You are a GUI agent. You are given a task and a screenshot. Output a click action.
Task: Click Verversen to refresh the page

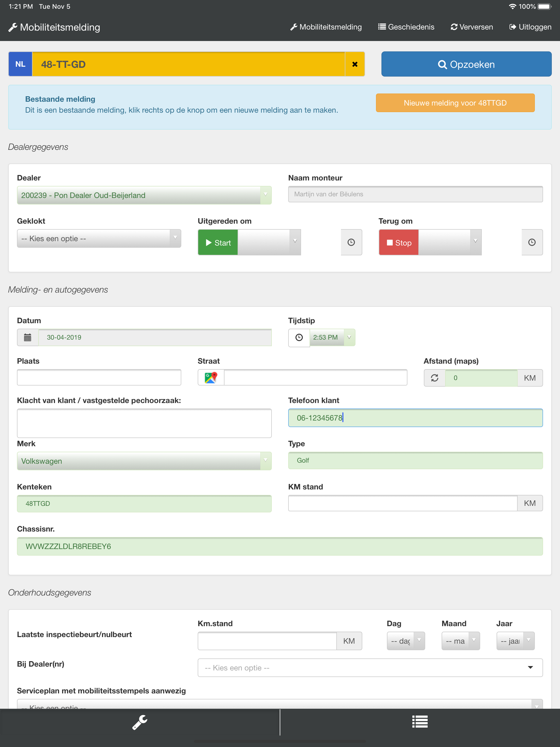pos(471,27)
